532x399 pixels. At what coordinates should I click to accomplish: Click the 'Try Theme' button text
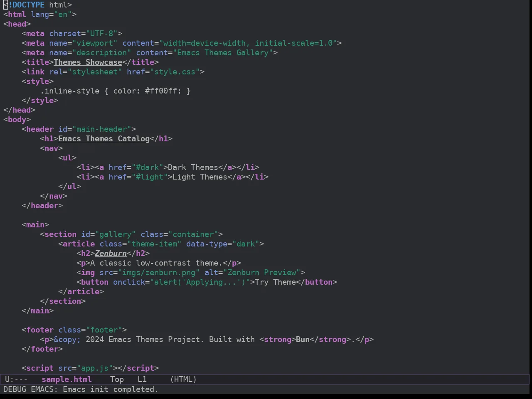tap(276, 282)
